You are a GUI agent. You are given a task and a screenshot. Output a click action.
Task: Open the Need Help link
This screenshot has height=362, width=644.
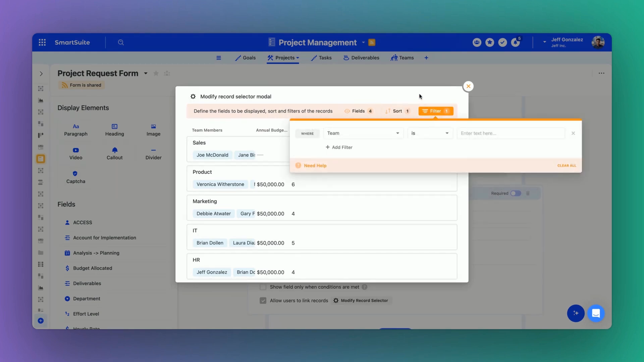pyautogui.click(x=315, y=166)
